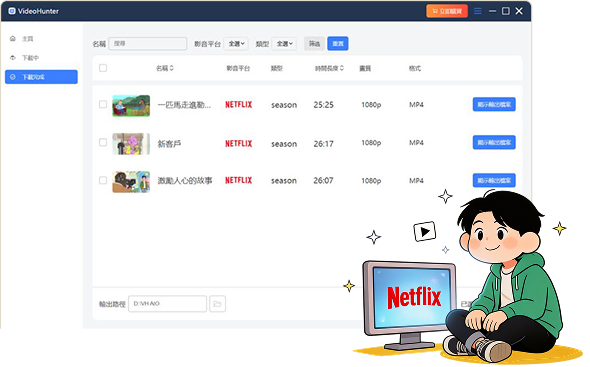Click the 畫質 column header

[x=365, y=68]
